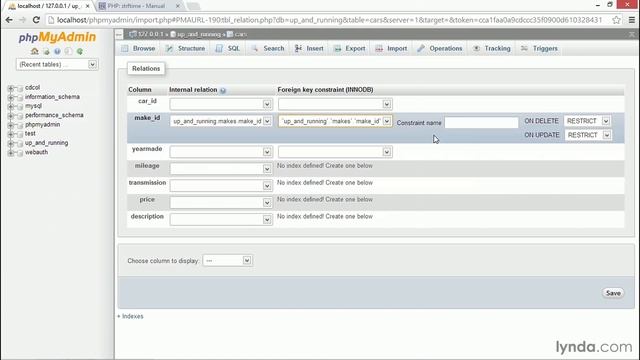The width and height of the screenshot is (640, 360).
Task: Open the Import tab
Action: pos(391,49)
